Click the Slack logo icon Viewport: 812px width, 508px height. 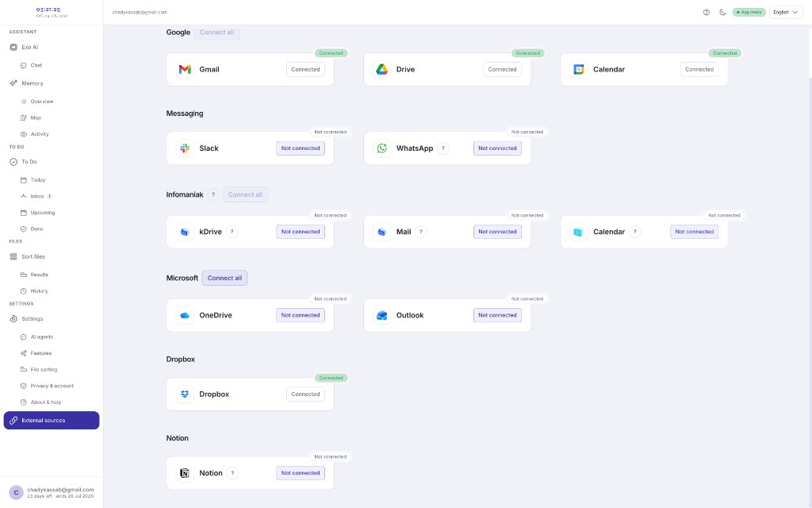185,148
